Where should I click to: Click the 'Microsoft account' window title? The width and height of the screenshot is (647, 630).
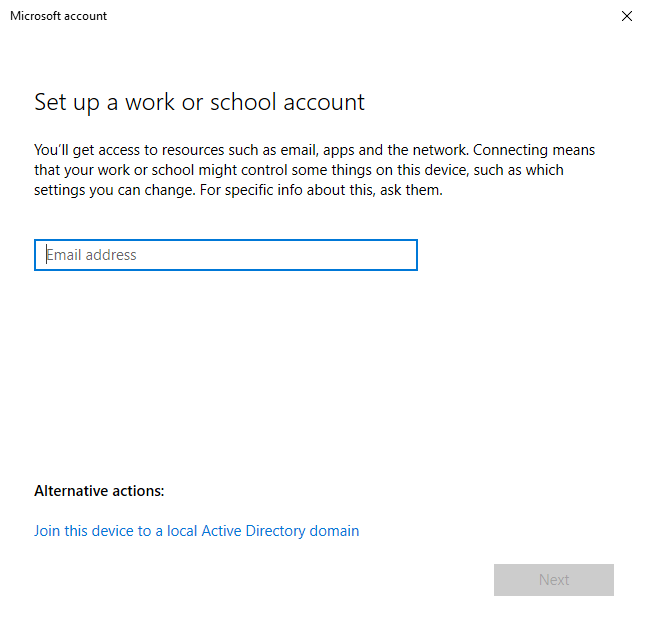click(59, 16)
